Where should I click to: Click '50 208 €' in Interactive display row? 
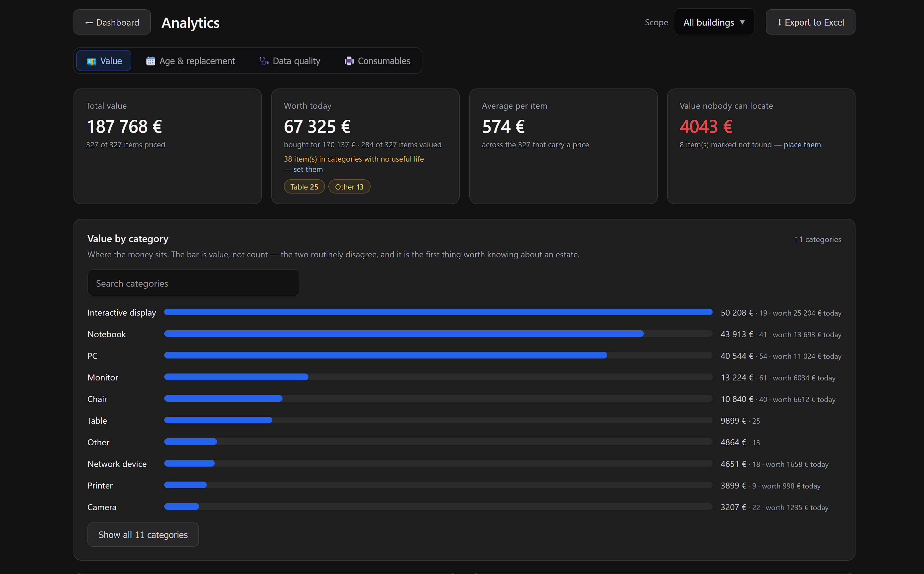point(737,313)
